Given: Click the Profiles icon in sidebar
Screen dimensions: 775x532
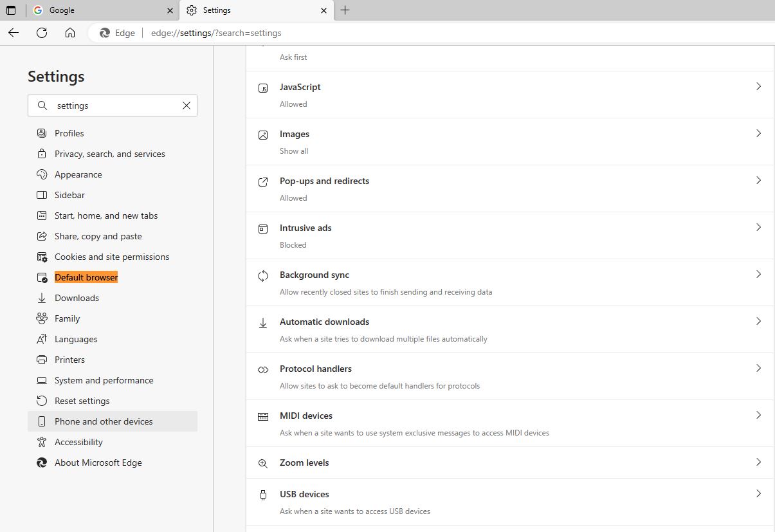Looking at the screenshot, I should [42, 133].
